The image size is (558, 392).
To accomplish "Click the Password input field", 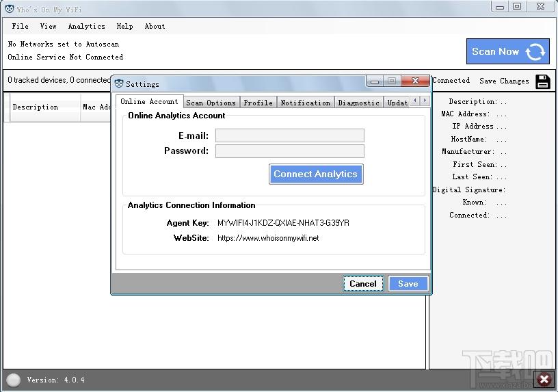I will (290, 151).
